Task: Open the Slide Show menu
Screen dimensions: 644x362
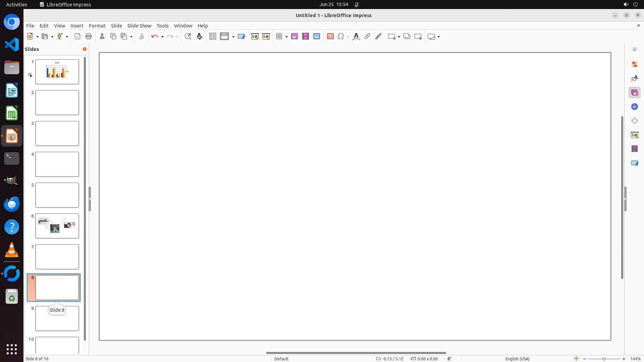Action: pyautogui.click(x=139, y=26)
